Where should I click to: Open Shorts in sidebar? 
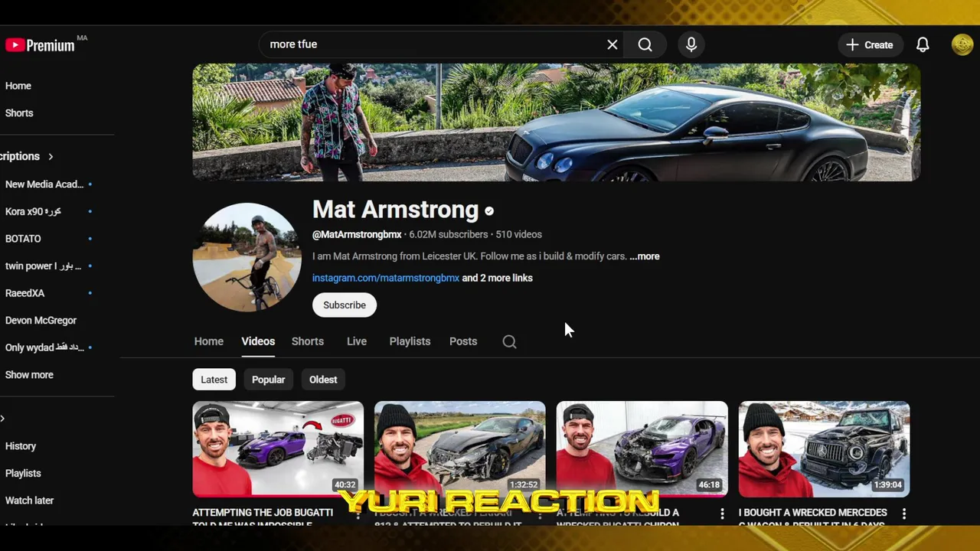19,113
